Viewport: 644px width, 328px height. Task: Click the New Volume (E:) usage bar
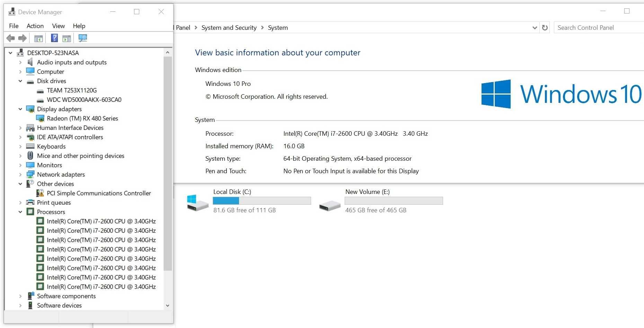[x=394, y=201]
